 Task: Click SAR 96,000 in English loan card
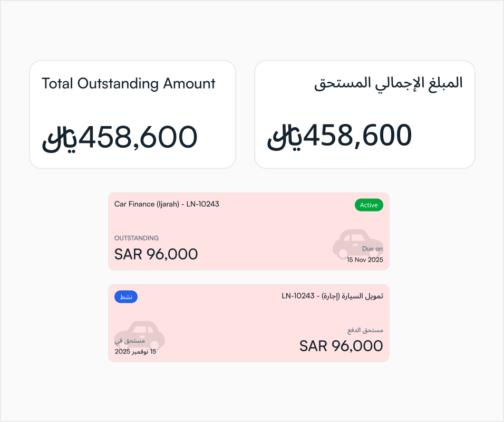[x=156, y=254]
